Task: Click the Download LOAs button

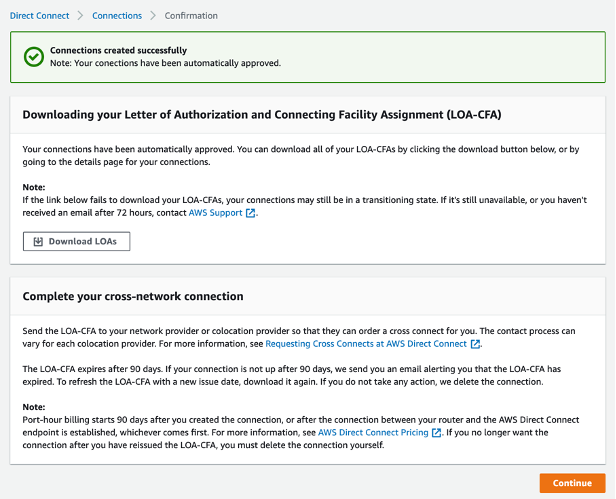Action: tap(76, 241)
